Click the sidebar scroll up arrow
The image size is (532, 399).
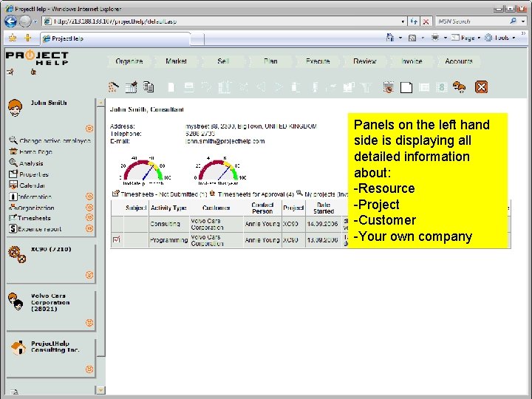point(100,102)
